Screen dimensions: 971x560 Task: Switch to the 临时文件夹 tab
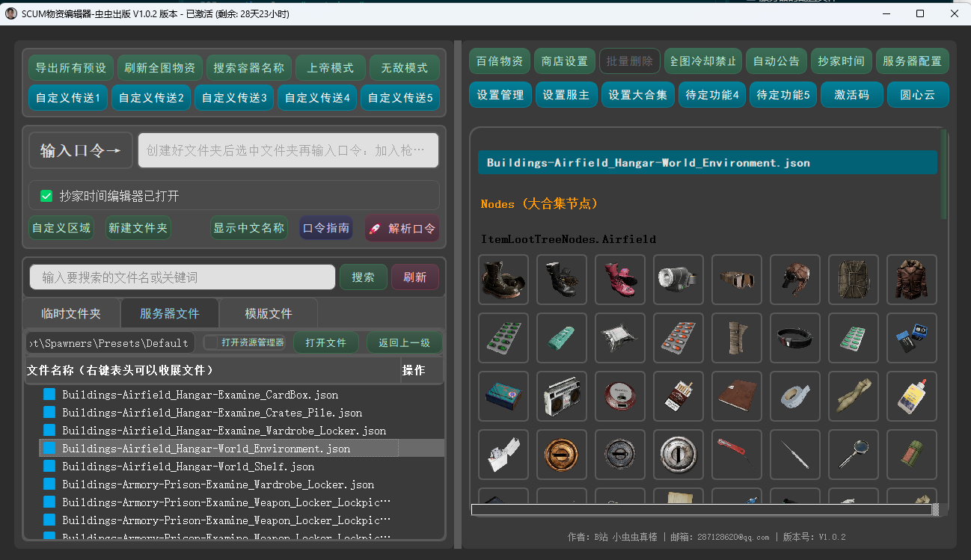(70, 313)
